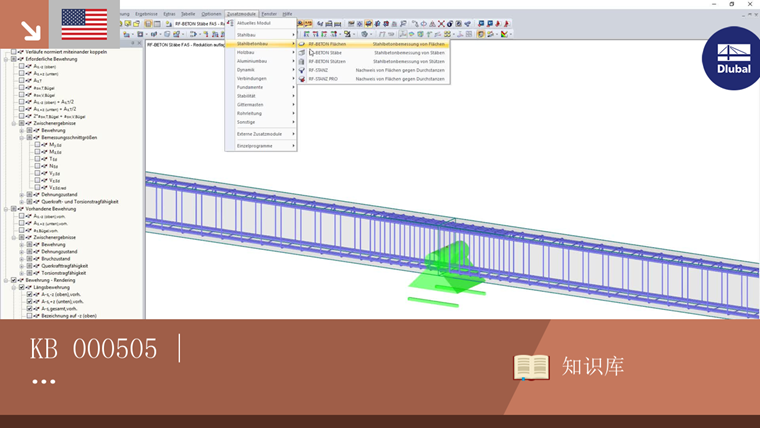
Task: Click the Aktuelles Modul icon in menu
Action: pos(230,23)
